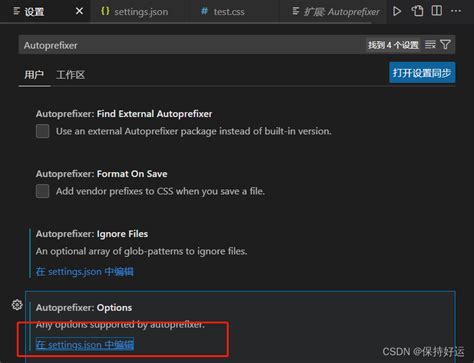
Task: Select the 用户 settings scope
Action: coord(34,75)
